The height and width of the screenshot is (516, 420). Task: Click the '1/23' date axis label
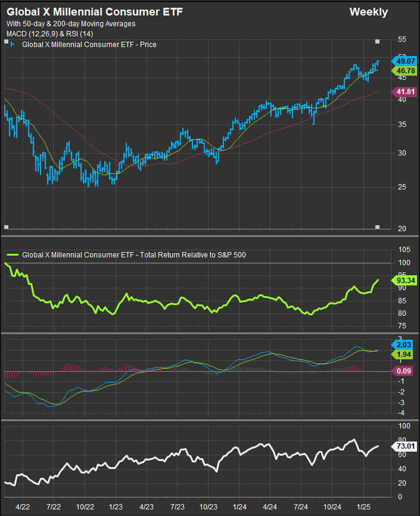pyautogui.click(x=116, y=507)
